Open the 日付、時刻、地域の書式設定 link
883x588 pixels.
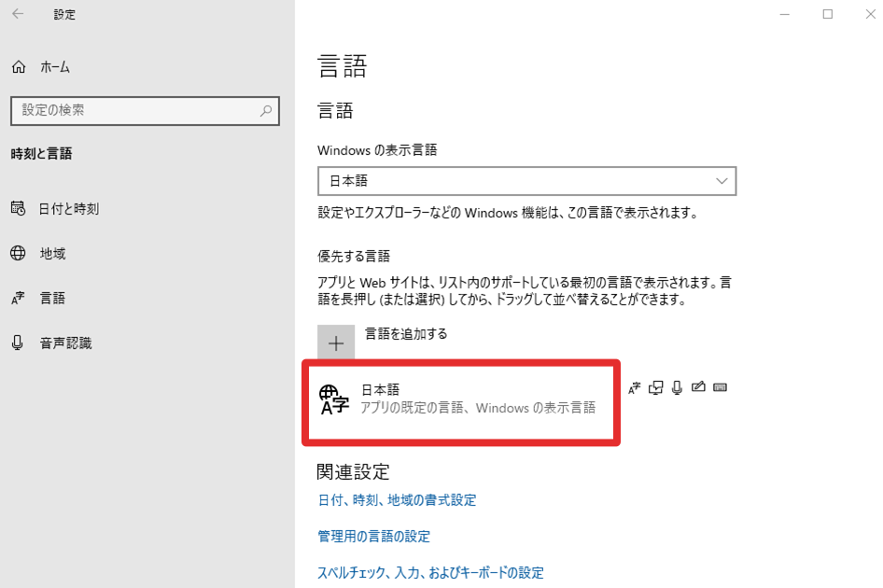pyautogui.click(x=397, y=500)
